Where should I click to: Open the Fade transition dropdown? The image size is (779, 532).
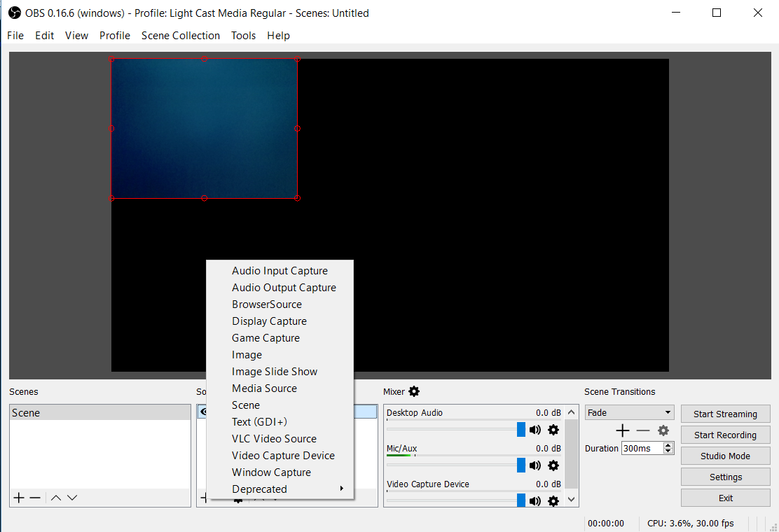(630, 413)
